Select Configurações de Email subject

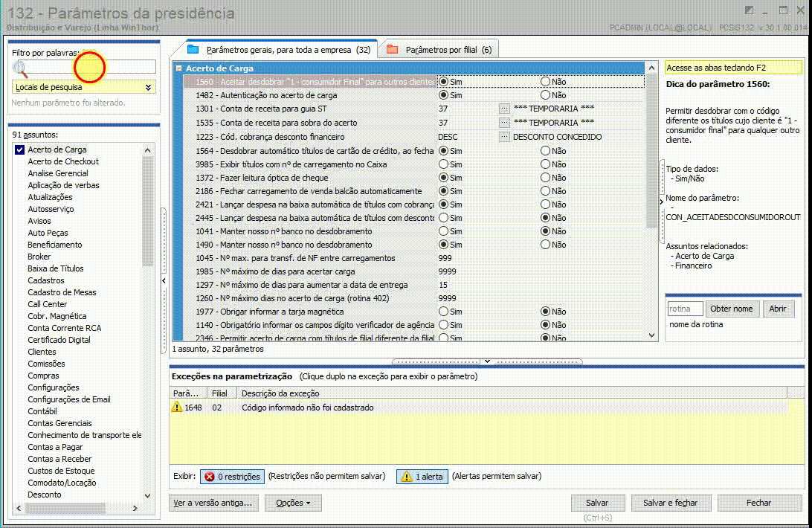tap(69, 400)
